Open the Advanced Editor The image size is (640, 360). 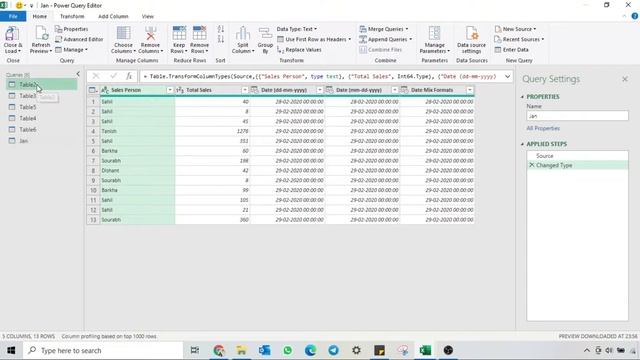(79, 39)
